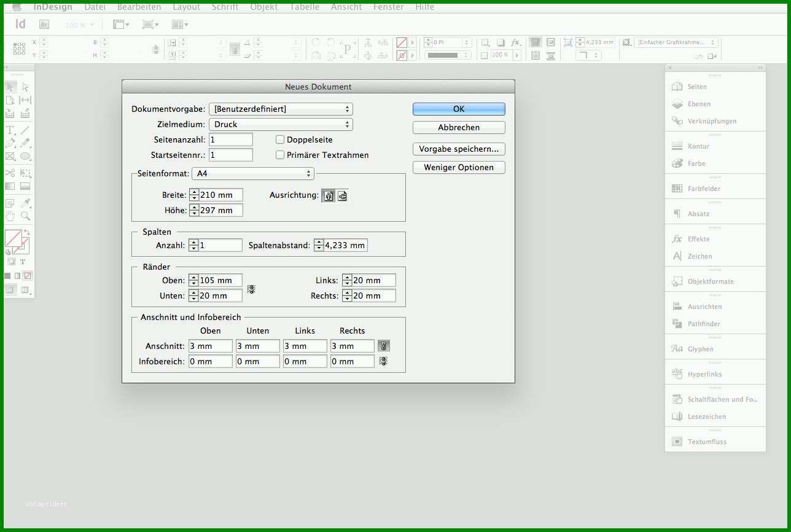This screenshot has height=532, width=791.
Task: Click the Spaltenabstand stepper arrows
Action: tap(318, 245)
